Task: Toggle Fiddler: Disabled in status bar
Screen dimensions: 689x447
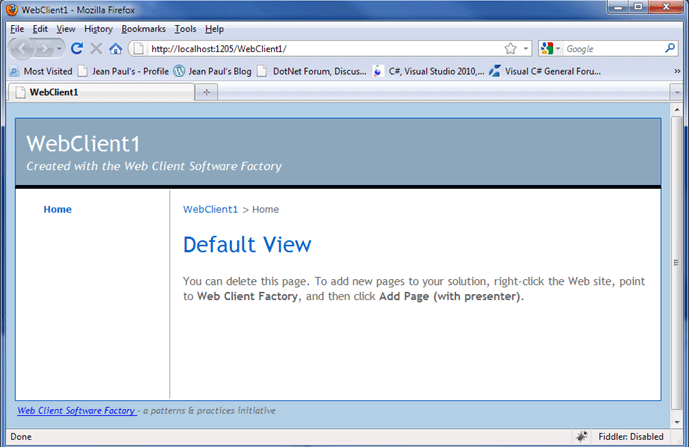Action: pos(631,437)
